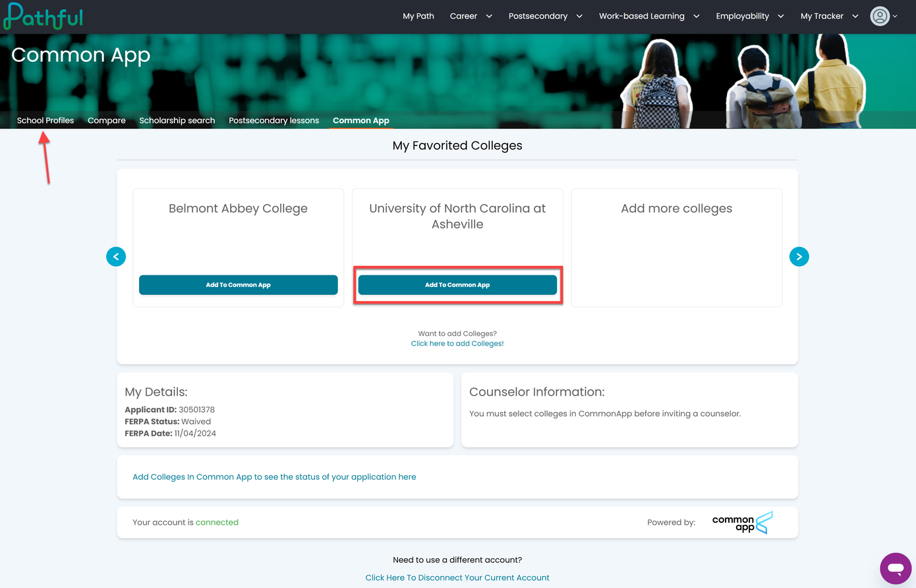This screenshot has height=588, width=916.
Task: Click the 'Want to add Colleges?' text
Action: 457,333
